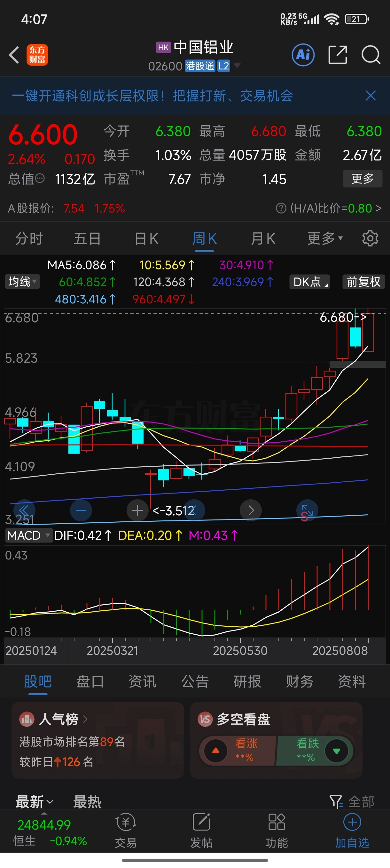Open the 人气榜 ranking icon
Image resolution: width=390 pixels, height=868 pixels.
pos(27,719)
